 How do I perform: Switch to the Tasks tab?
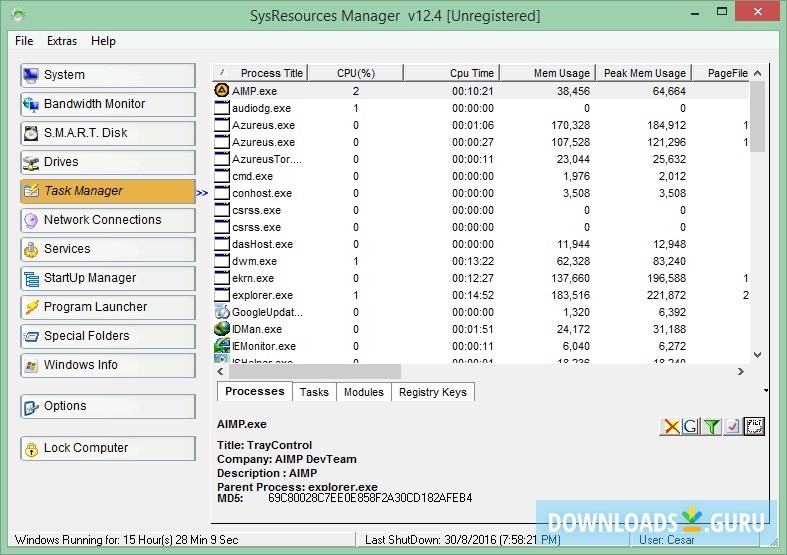[x=314, y=392]
